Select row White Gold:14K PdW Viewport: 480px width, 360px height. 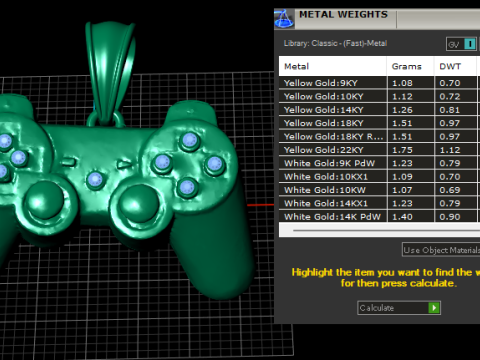pyautogui.click(x=379, y=216)
